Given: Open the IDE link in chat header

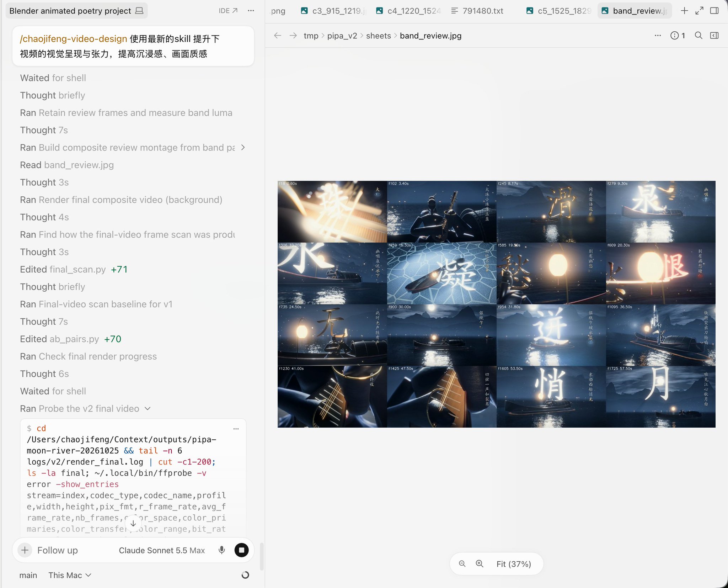Looking at the screenshot, I should (228, 11).
